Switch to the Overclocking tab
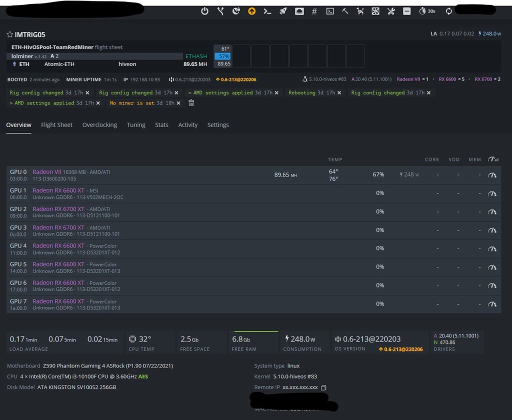This screenshot has height=420, width=512. [99, 125]
